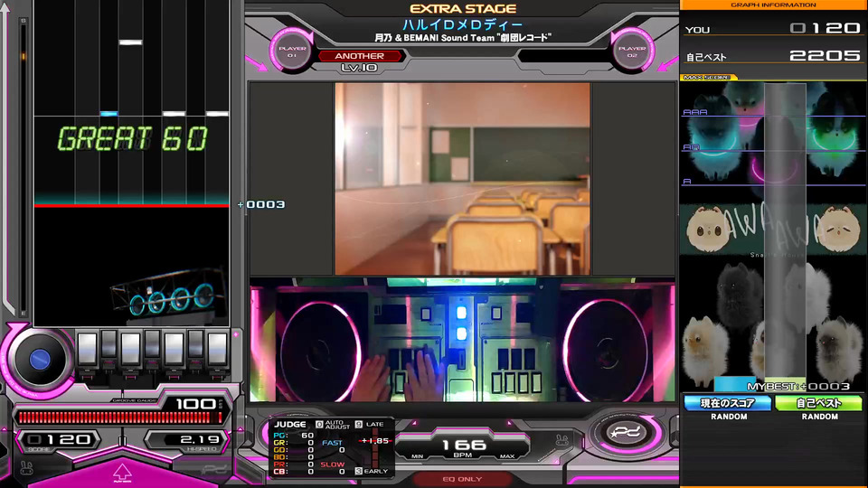The image size is (868, 488).
Task: Click the LATE counter box showing 9
Action: click(x=359, y=425)
